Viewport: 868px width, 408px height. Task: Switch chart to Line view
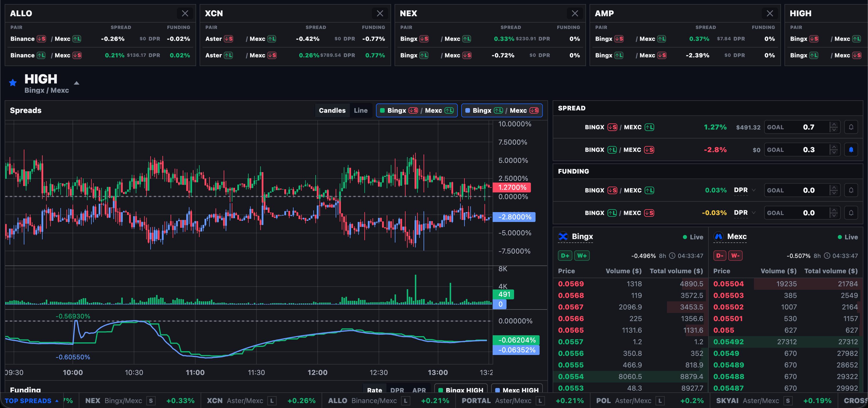361,110
